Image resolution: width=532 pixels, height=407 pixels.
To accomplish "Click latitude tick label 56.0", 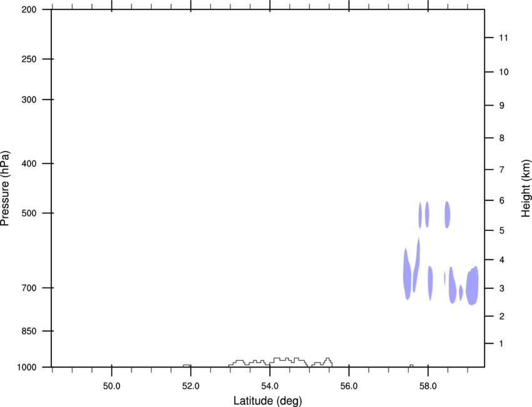I will pyautogui.click(x=349, y=386).
